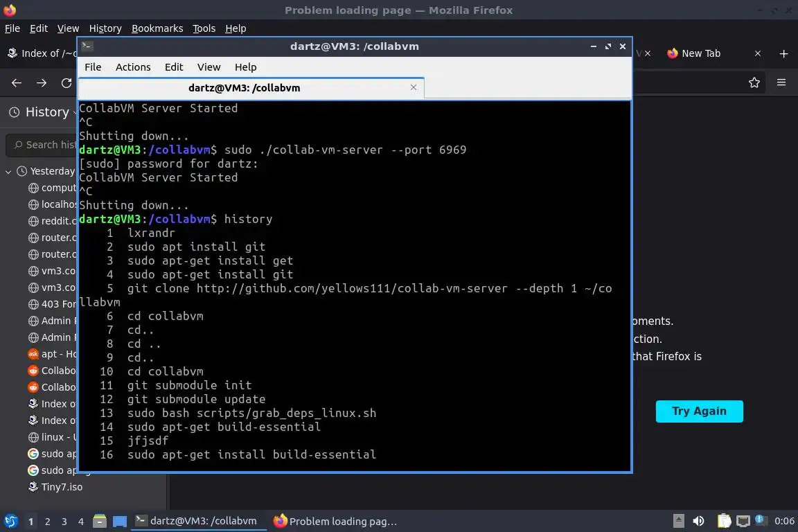798x532 pixels.
Task: Open the Firefox File menu
Action: tap(12, 28)
